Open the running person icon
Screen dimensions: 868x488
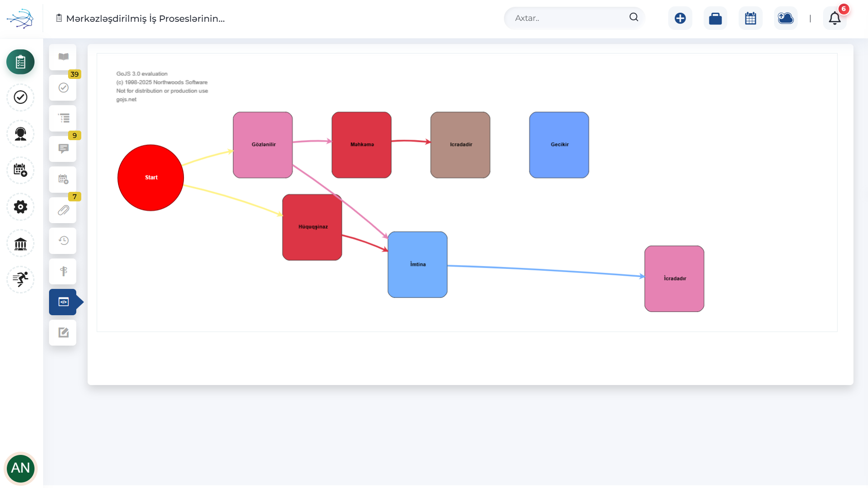point(20,279)
